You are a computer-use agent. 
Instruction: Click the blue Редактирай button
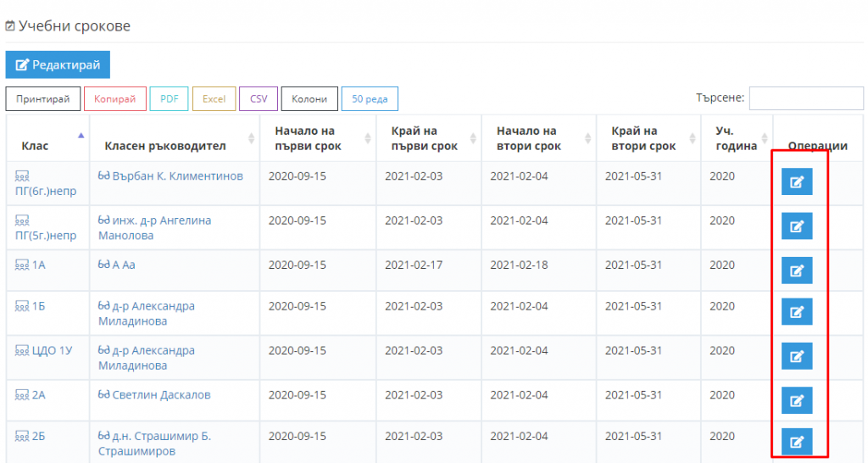point(58,64)
